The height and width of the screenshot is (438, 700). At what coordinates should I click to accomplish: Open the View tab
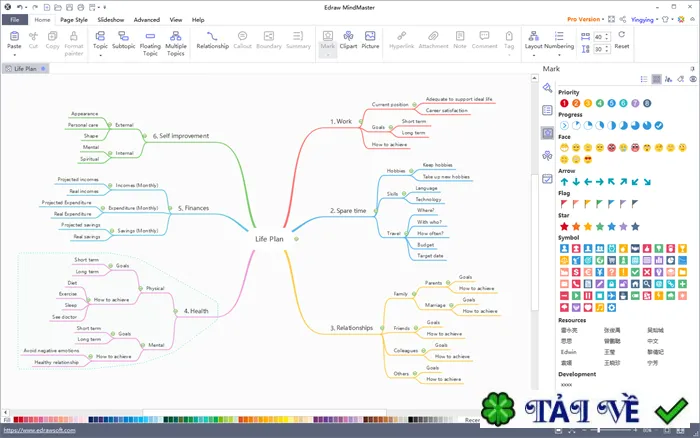point(175,20)
